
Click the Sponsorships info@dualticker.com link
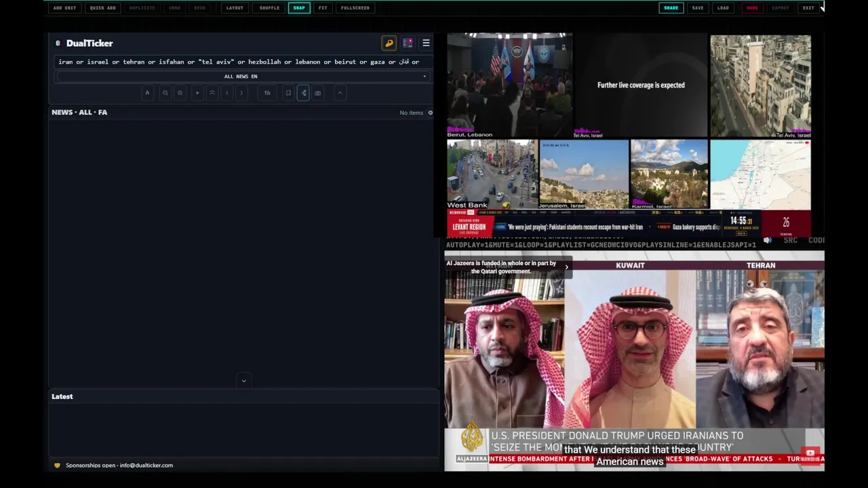pyautogui.click(x=119, y=466)
